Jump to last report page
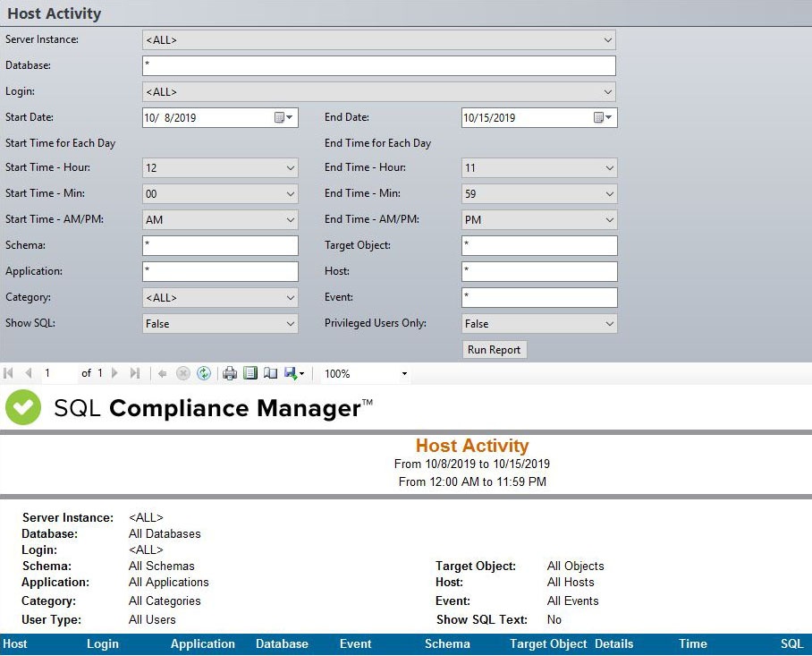Screen dimensions: 812x656 (x=135, y=373)
